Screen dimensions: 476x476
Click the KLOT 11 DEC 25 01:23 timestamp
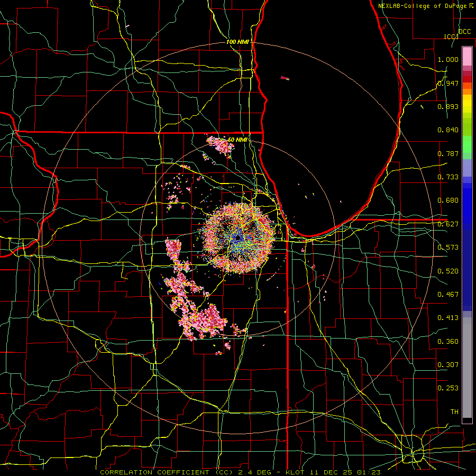(333, 472)
